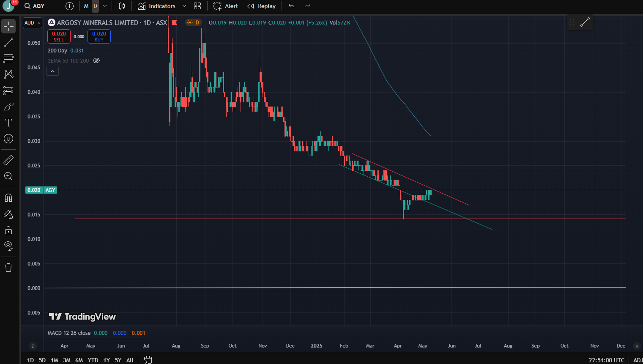Screen dimensions: 643x364
Task: Open the candle chart type menu
Action: tap(122, 6)
